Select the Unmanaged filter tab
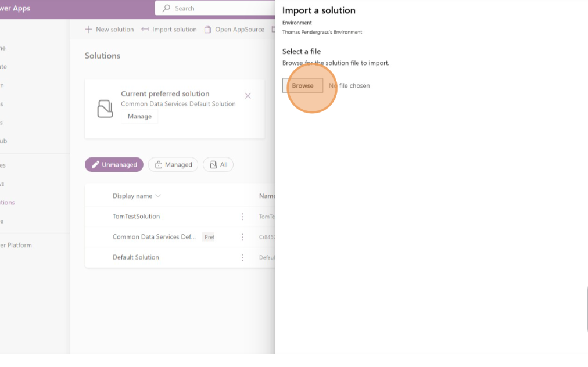Viewport: 588px width, 367px height. (x=114, y=164)
